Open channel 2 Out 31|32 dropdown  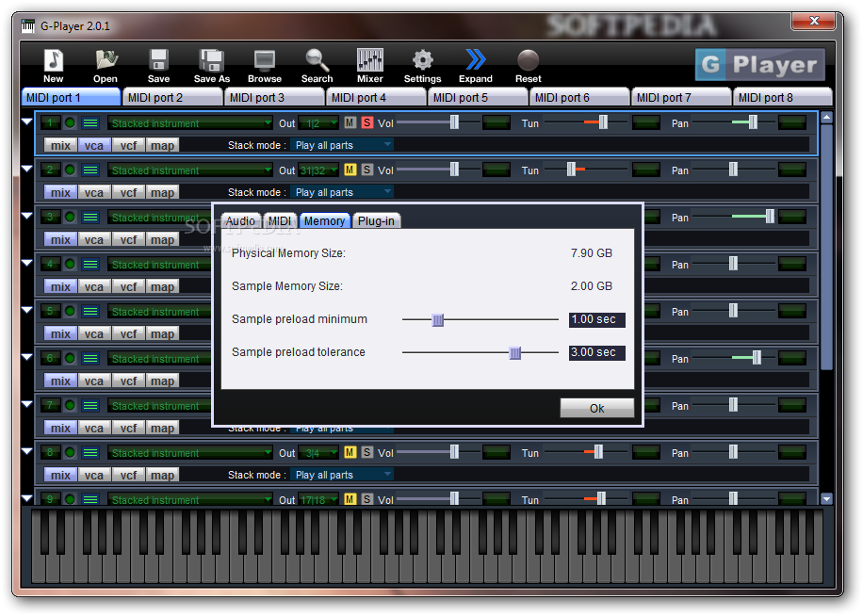(x=318, y=170)
